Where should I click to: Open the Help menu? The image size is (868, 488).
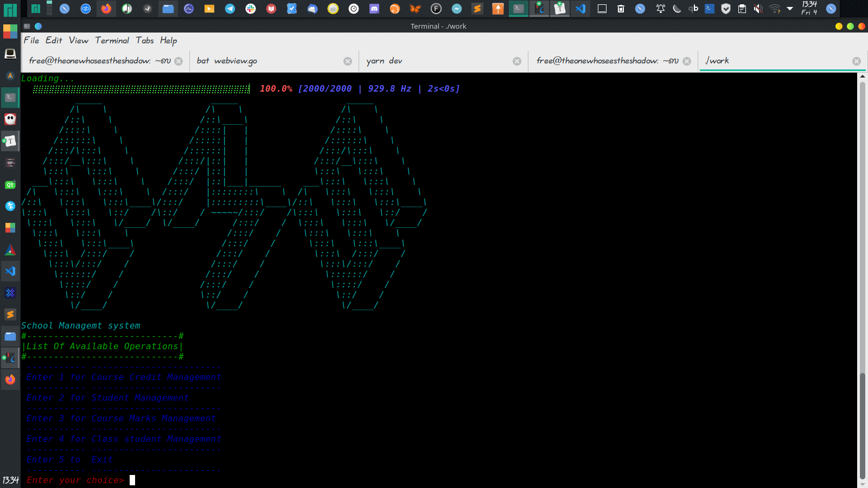click(x=168, y=41)
